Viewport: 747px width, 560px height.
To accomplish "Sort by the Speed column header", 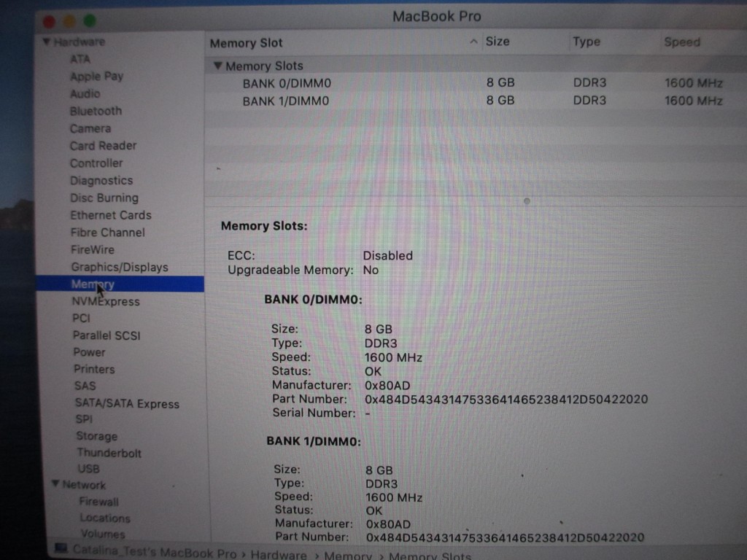I will 682,42.
